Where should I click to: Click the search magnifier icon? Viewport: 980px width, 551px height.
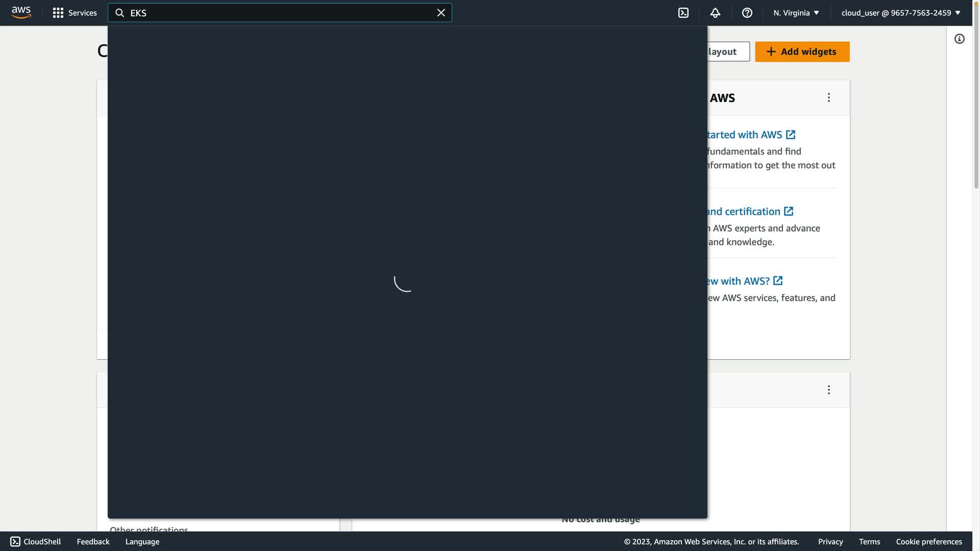click(x=120, y=13)
